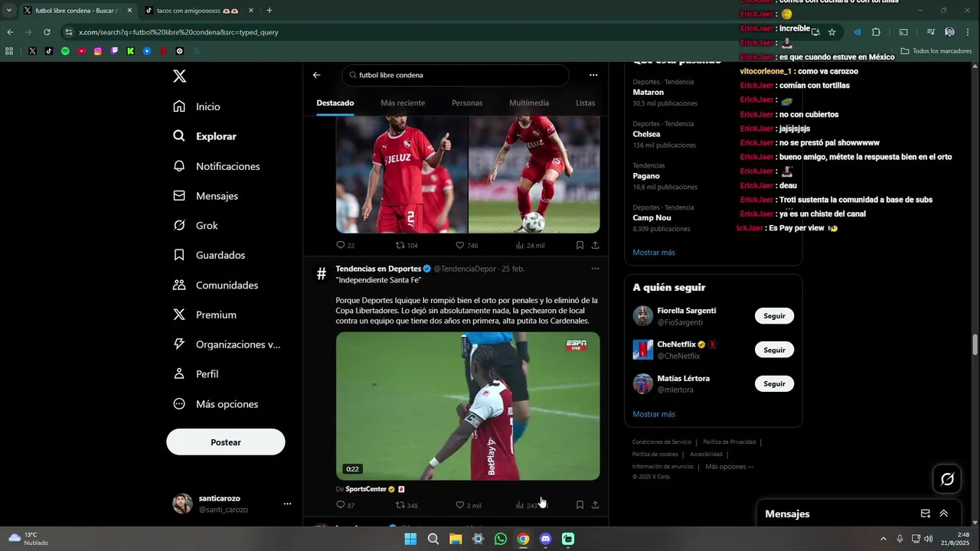
Task: Switch to the Destacado tab
Action: point(335,103)
